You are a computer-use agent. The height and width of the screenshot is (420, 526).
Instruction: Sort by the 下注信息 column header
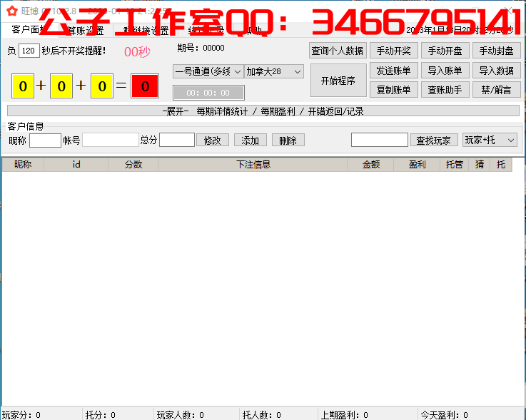pos(253,165)
